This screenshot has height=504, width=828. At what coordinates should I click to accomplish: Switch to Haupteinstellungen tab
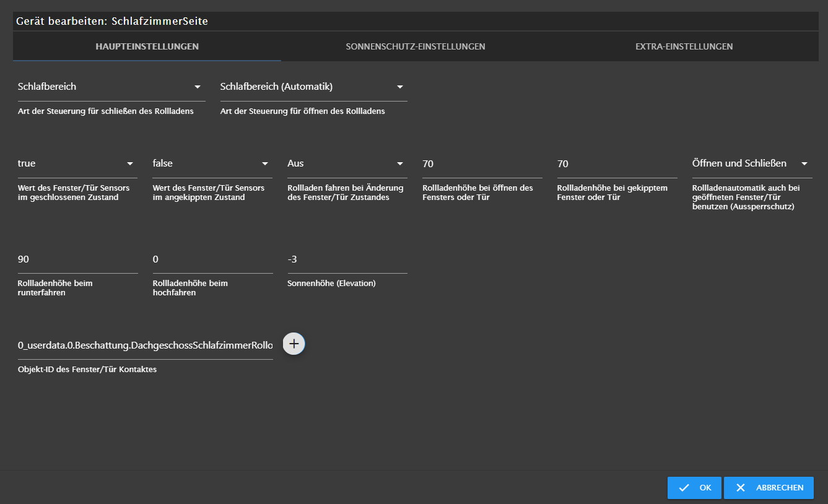[147, 46]
